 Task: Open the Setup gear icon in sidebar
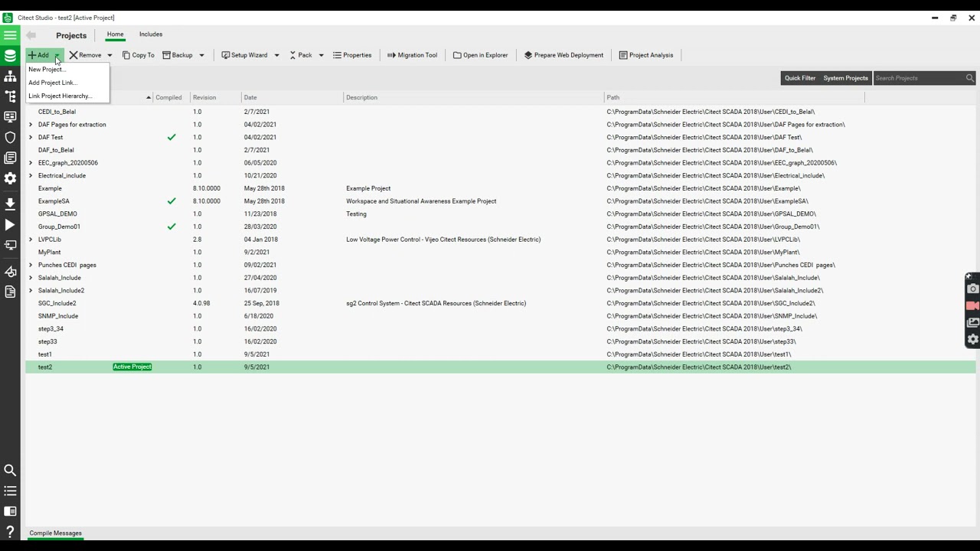point(10,178)
